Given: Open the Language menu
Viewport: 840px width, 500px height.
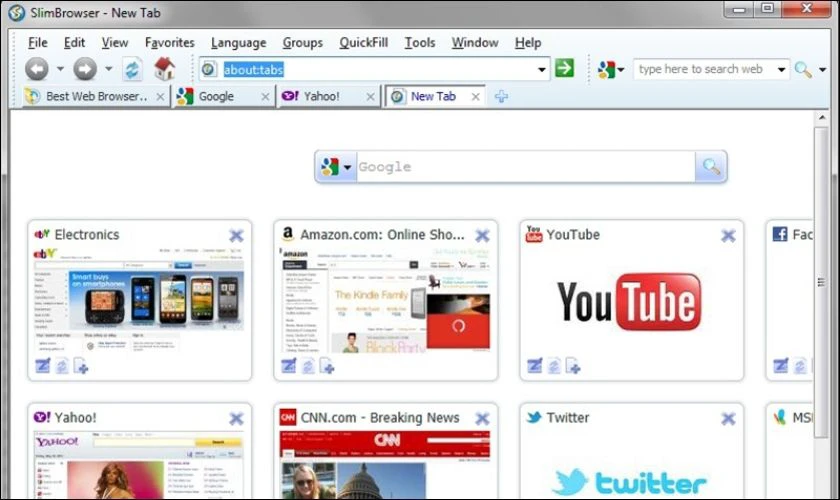Looking at the screenshot, I should pos(238,43).
